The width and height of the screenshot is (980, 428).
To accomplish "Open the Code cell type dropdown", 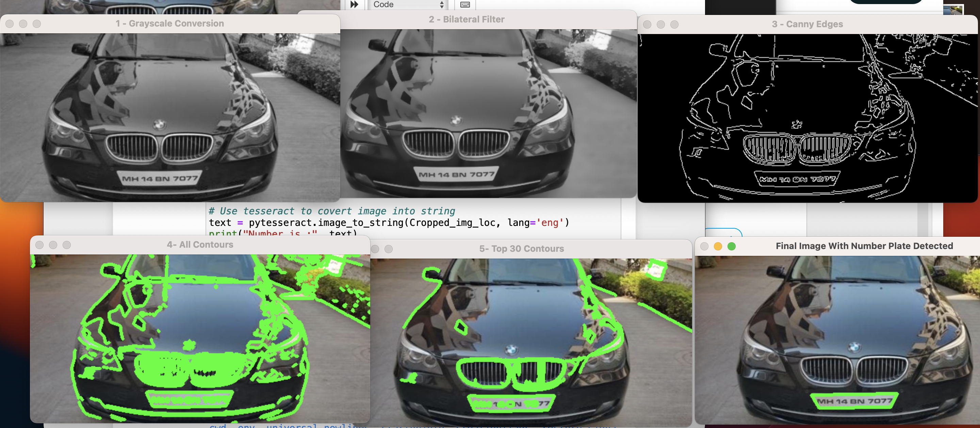I will coord(408,4).
